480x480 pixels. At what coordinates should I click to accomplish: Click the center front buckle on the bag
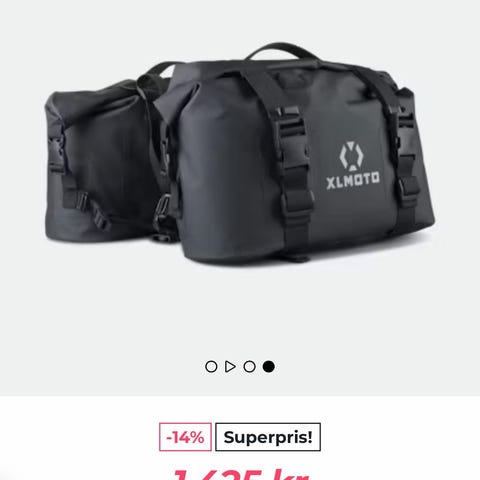[x=291, y=125]
